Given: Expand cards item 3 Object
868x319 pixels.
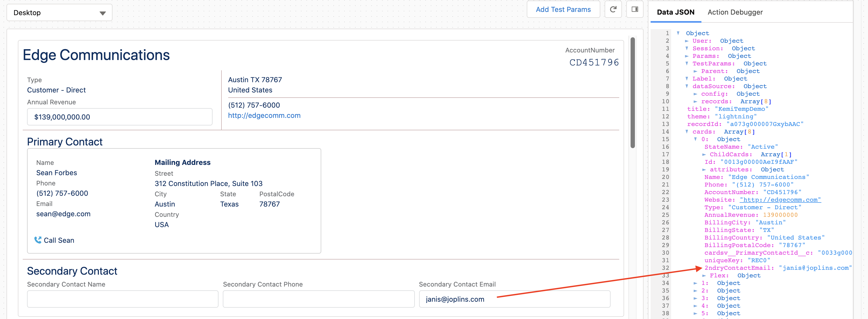Looking at the screenshot, I should point(695,298).
